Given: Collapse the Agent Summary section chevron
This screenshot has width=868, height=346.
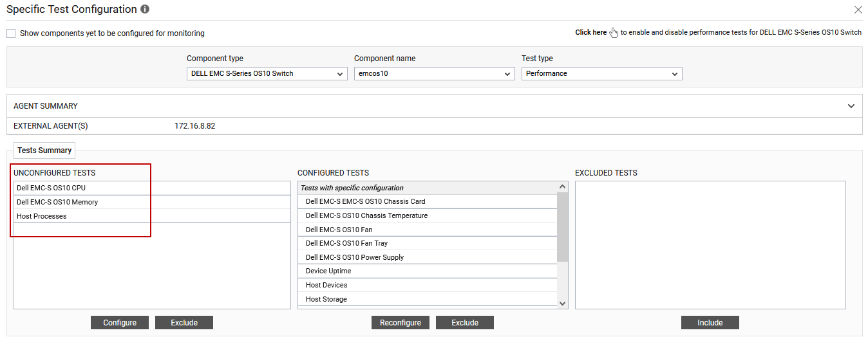Looking at the screenshot, I should [x=851, y=106].
